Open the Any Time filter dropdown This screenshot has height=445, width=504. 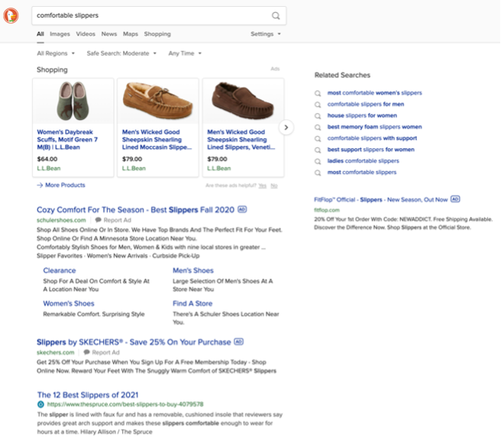click(x=185, y=53)
